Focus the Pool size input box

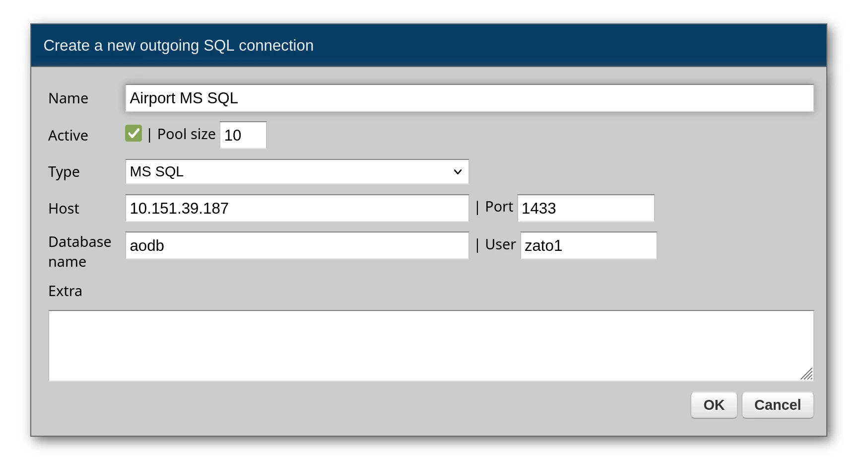[x=243, y=135]
